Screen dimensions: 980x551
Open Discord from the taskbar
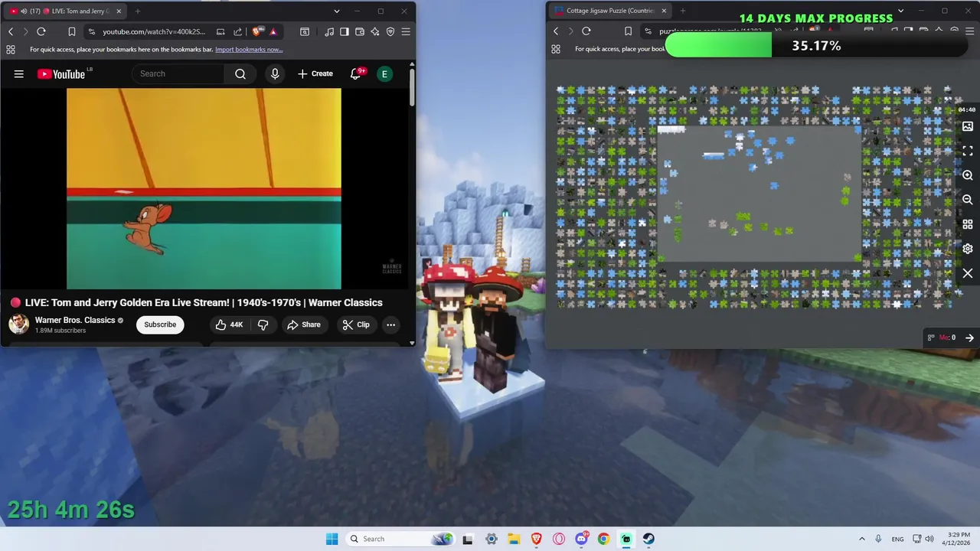pos(582,539)
